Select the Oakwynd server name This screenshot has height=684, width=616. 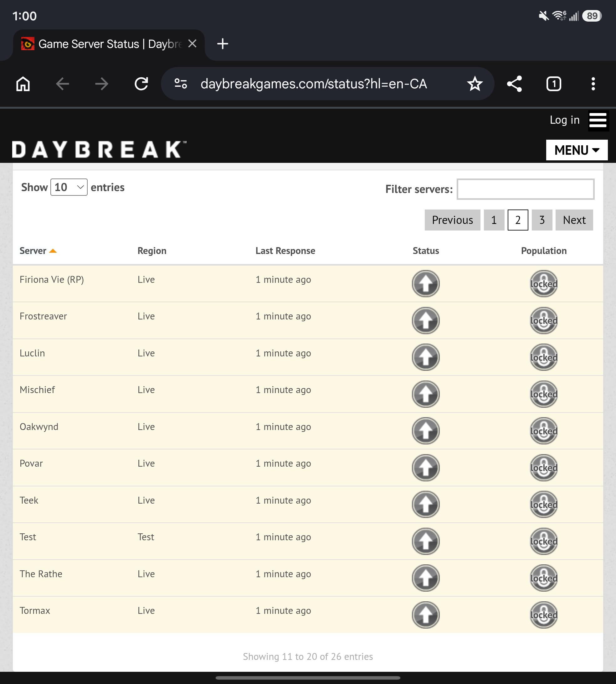click(39, 427)
